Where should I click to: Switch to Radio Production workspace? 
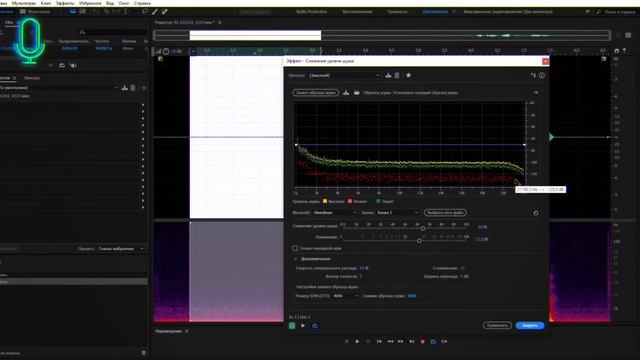pyautogui.click(x=311, y=11)
